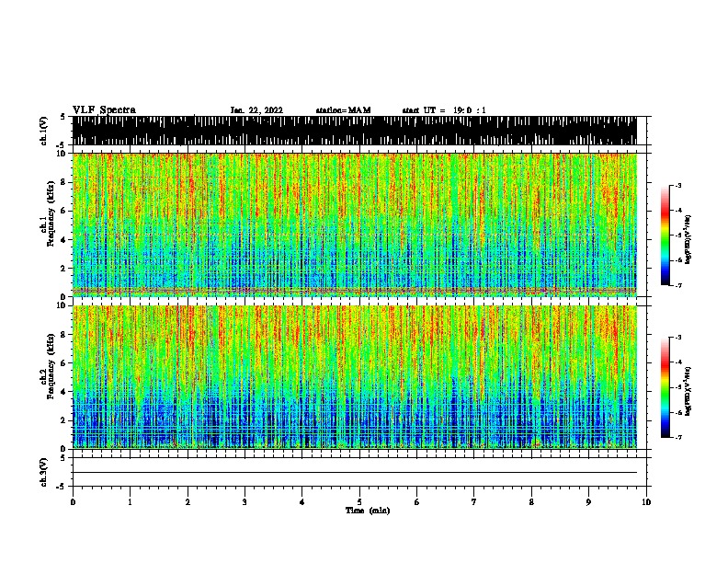Image resolution: width=728 pixels, height=563 pixels.
Task: Click time axis tick label "5"
Action: (359, 502)
